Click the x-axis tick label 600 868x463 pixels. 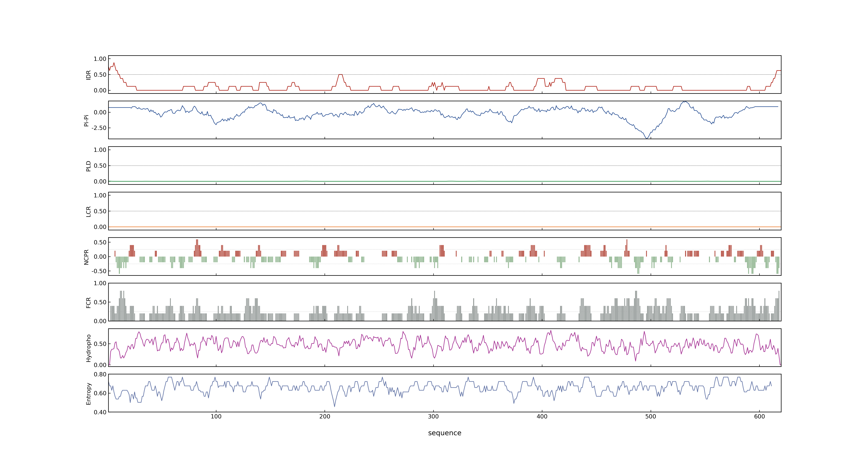[x=760, y=416]
